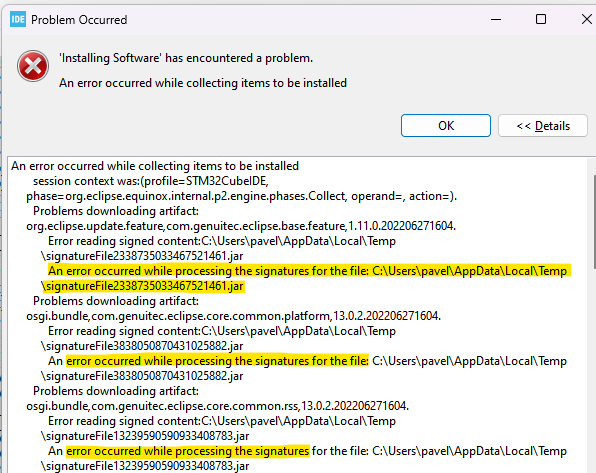
Task: Select the com.genuitec.eclipse.core.common.platform artifact line
Action: (x=233, y=316)
